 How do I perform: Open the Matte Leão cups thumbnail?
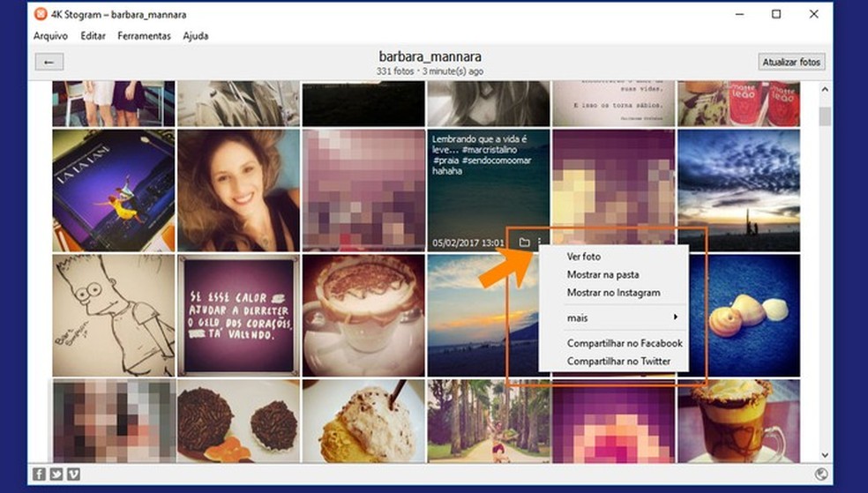coord(739,104)
